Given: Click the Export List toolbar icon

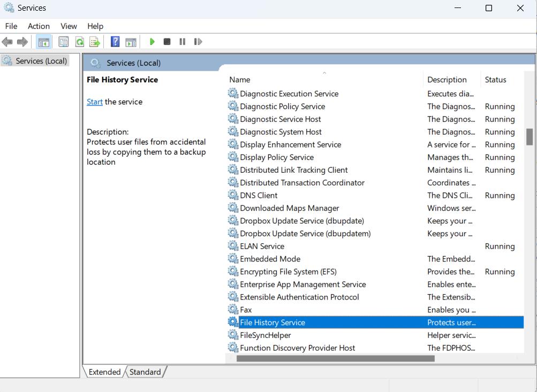Looking at the screenshot, I should (95, 42).
